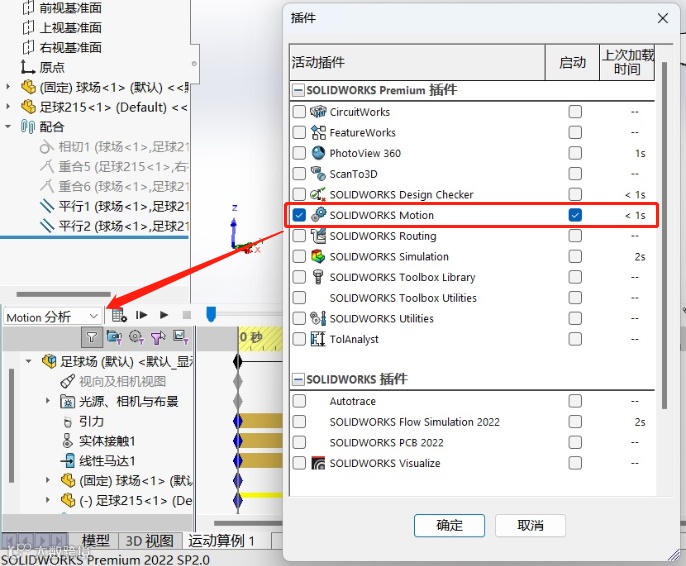Collapse SOLIDWORKS Premium 插件 group
This screenshot has height=566, width=686.
(x=298, y=91)
